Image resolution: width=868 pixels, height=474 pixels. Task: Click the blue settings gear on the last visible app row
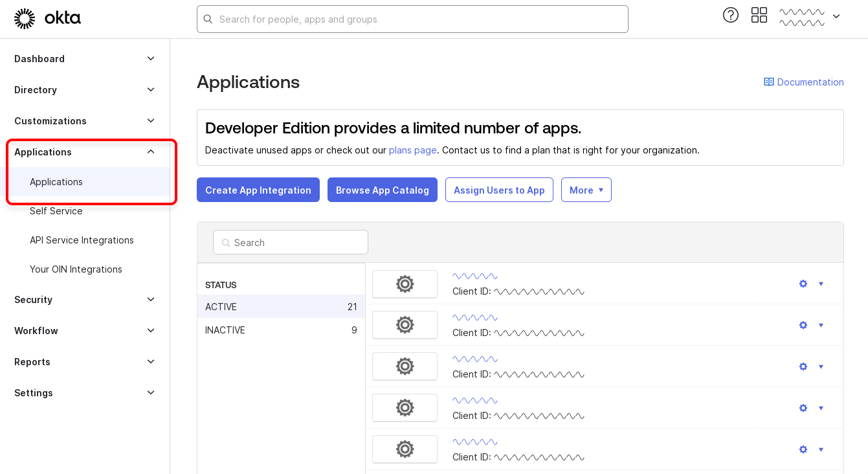[803, 449]
